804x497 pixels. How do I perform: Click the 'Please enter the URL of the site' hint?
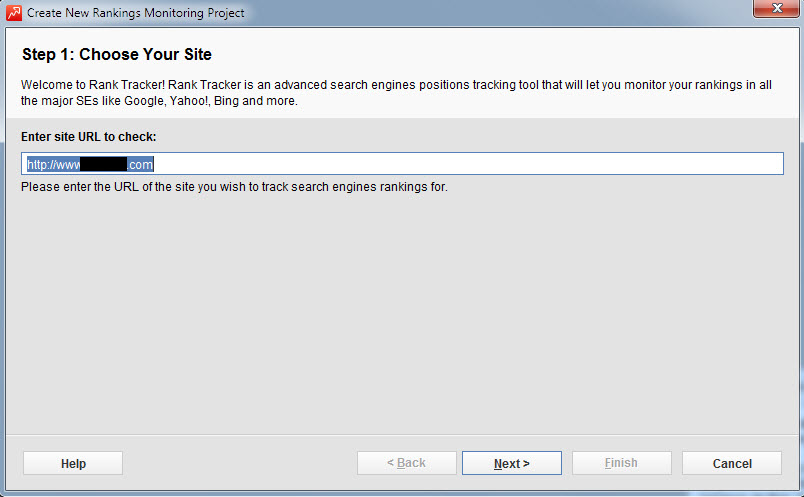click(x=234, y=187)
